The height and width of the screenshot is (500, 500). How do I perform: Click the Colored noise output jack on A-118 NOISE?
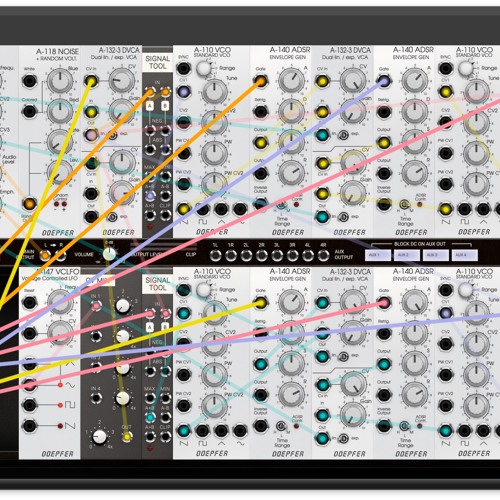[29, 111]
